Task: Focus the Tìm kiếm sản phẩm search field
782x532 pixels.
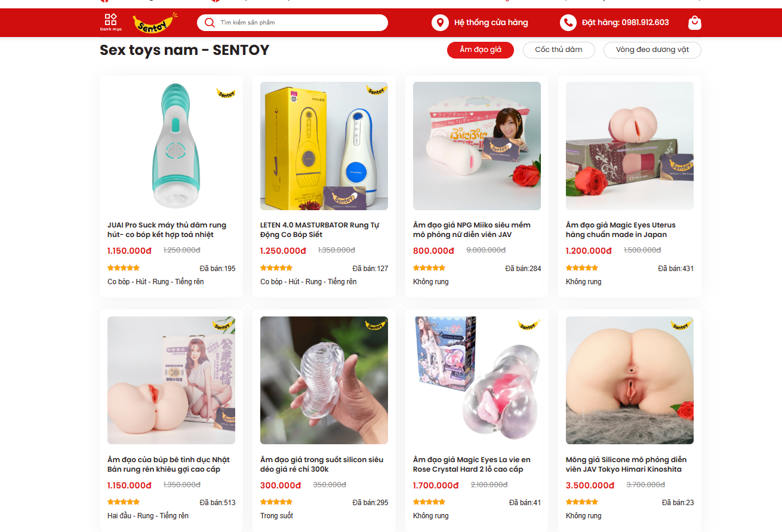Action: point(293,23)
